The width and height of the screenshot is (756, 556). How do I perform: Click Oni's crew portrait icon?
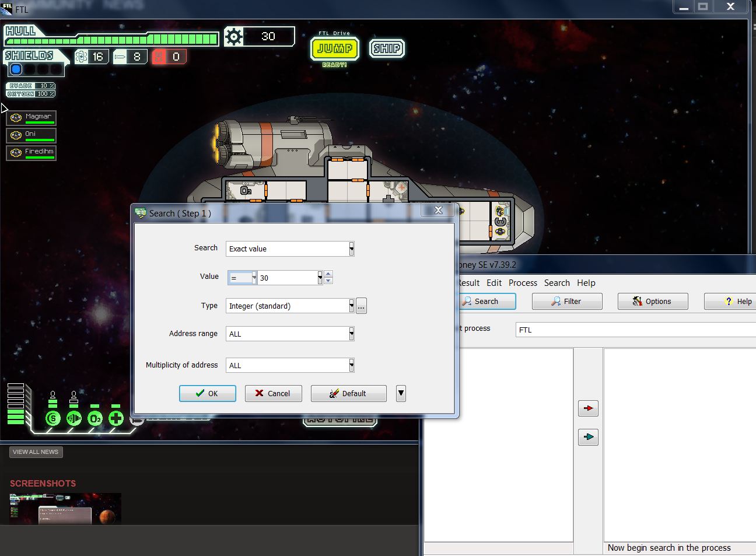(16, 135)
